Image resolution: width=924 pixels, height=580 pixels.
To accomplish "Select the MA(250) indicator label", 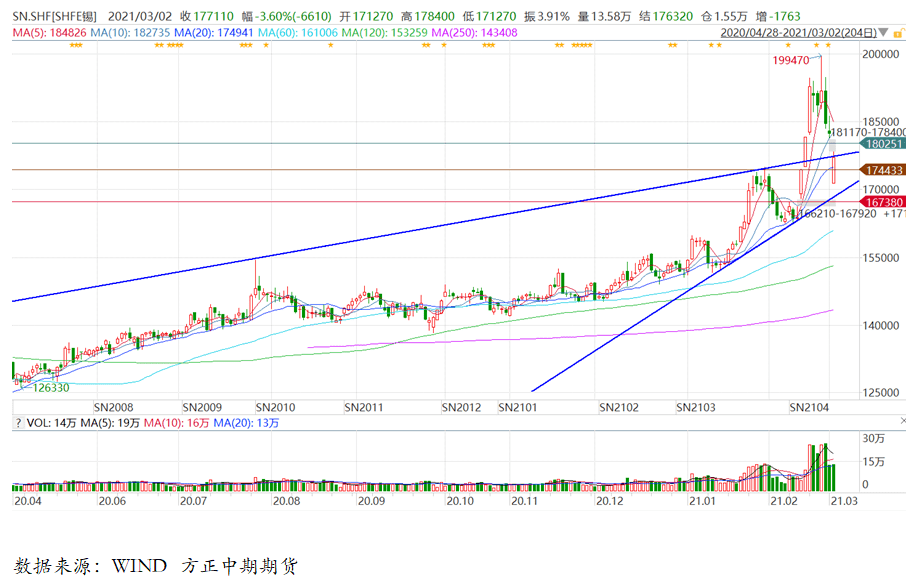I will [x=473, y=33].
